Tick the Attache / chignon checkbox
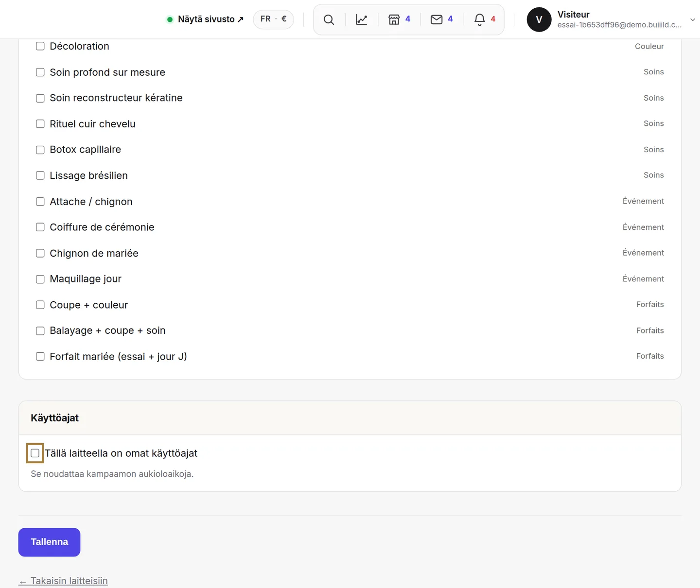Viewport: 700px width, 588px height. pos(40,202)
